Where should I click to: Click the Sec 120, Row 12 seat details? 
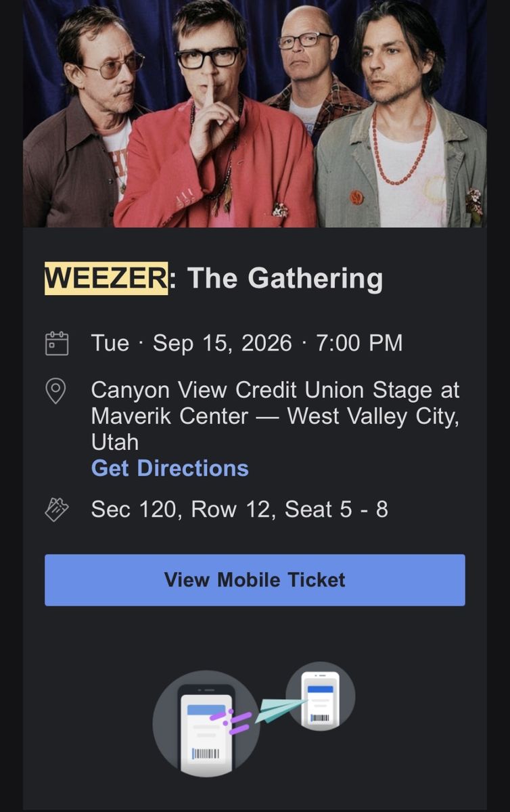click(239, 510)
